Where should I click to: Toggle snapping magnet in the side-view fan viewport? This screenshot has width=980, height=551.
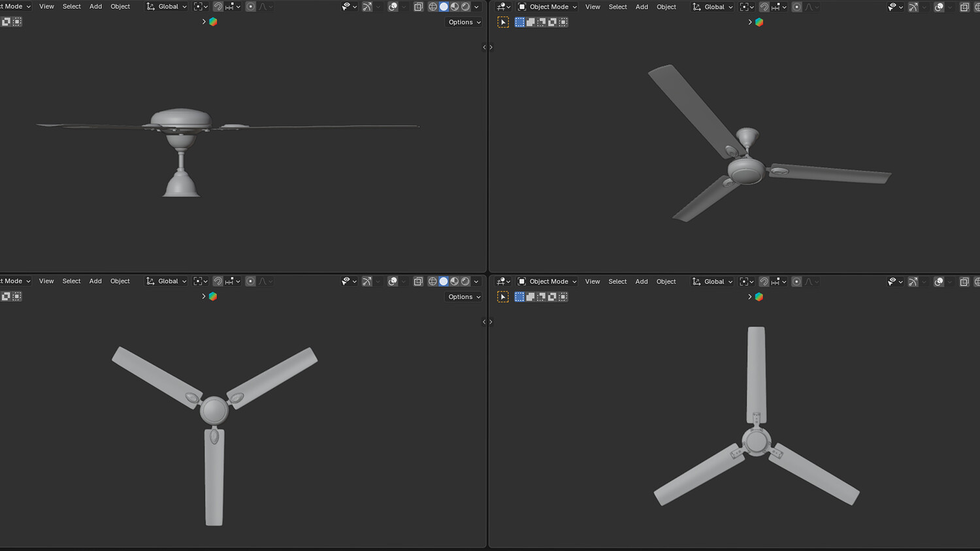click(x=218, y=7)
